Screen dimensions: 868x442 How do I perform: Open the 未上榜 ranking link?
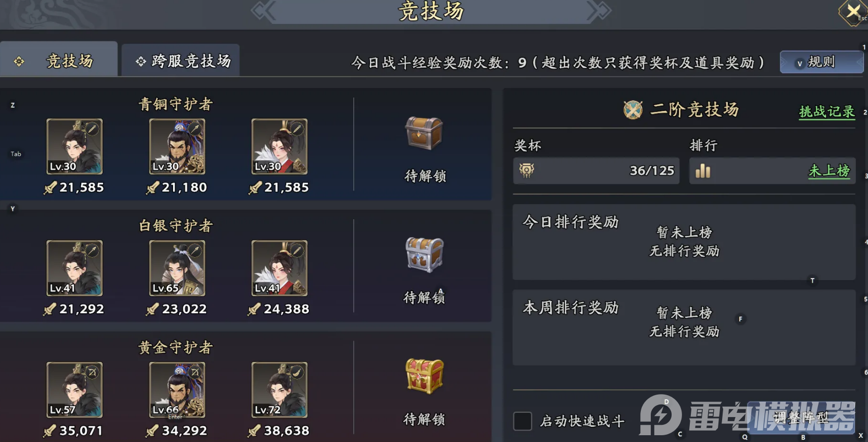click(829, 171)
